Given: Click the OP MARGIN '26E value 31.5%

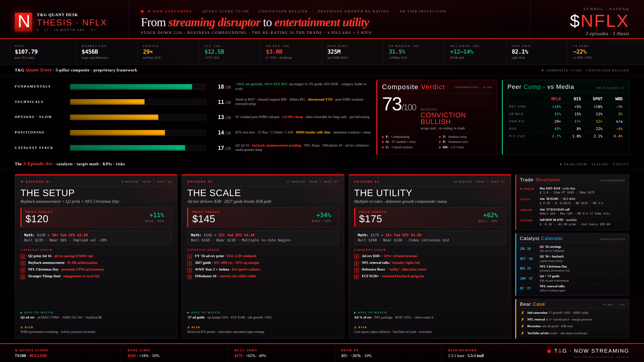Looking at the screenshot, I should pyautogui.click(x=397, y=52).
